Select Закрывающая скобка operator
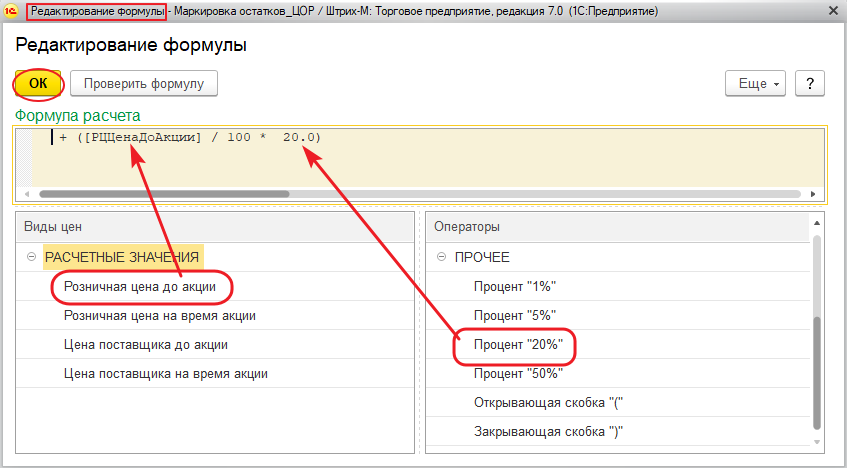 (549, 431)
